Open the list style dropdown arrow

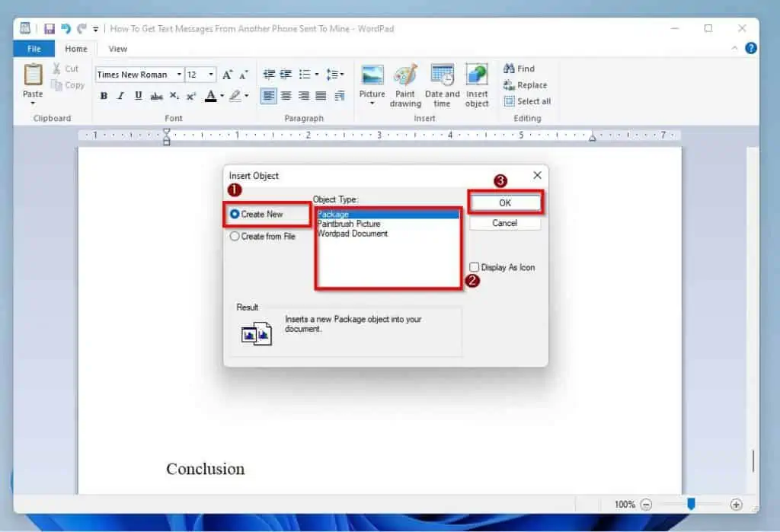click(x=317, y=75)
